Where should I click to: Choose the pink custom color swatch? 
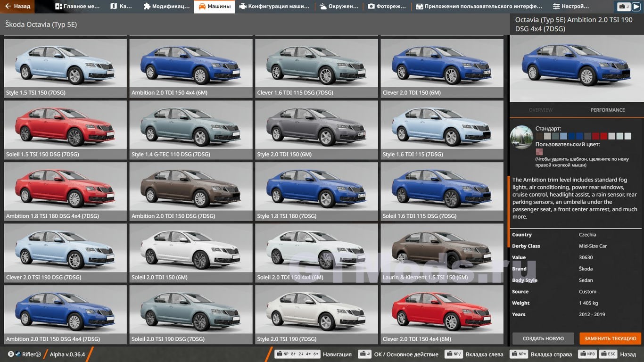point(539,152)
